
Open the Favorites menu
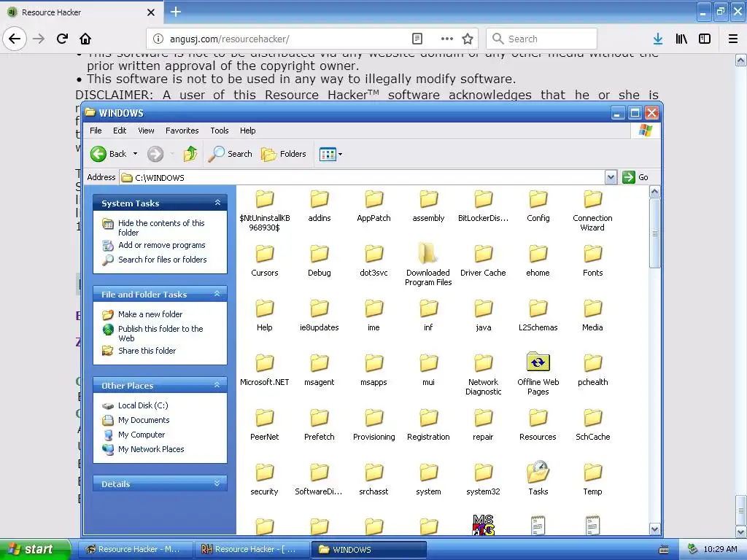182,131
